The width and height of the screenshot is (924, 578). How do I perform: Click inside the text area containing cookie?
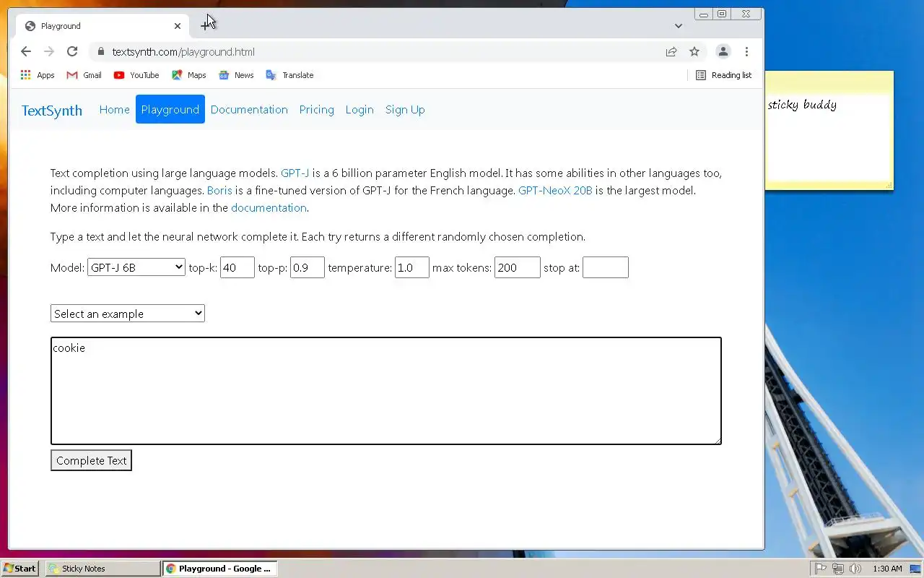point(386,391)
